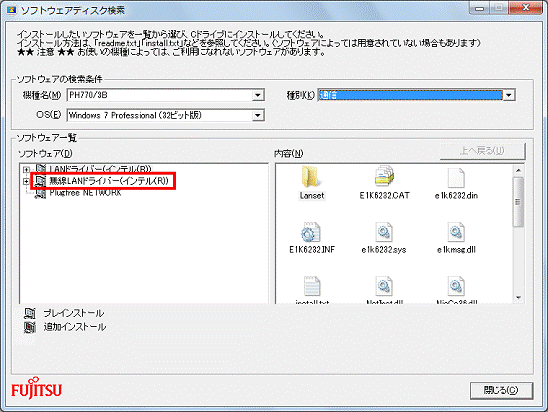The image size is (548, 412).
Task: Click the 閉じる(C) button
Action: [501, 390]
